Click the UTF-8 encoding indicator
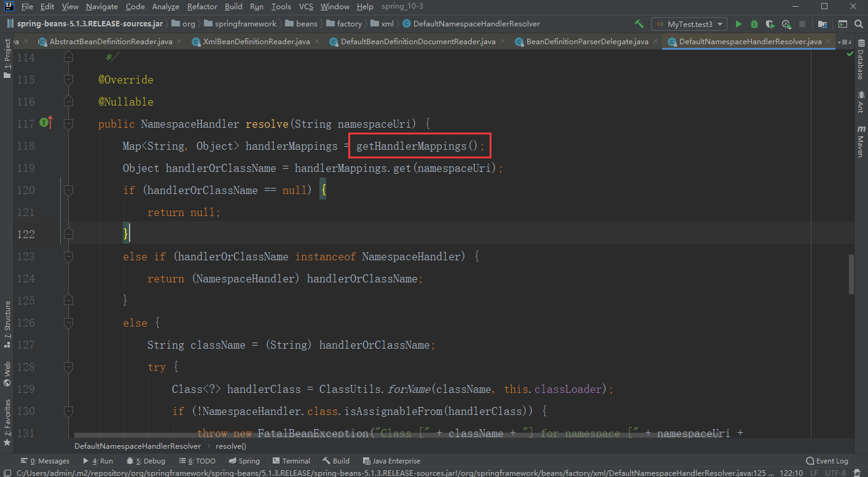Viewport: 868px width, 477px height. [x=835, y=473]
